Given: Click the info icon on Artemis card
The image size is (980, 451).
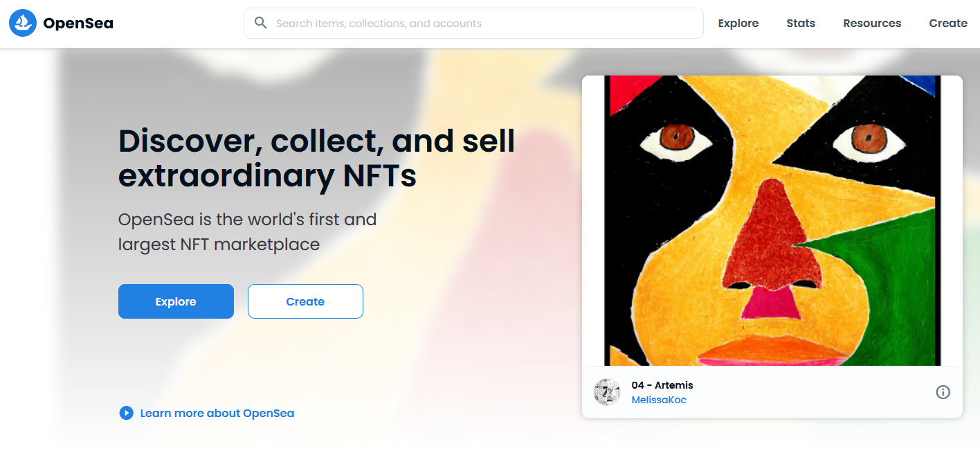Looking at the screenshot, I should coord(943,392).
